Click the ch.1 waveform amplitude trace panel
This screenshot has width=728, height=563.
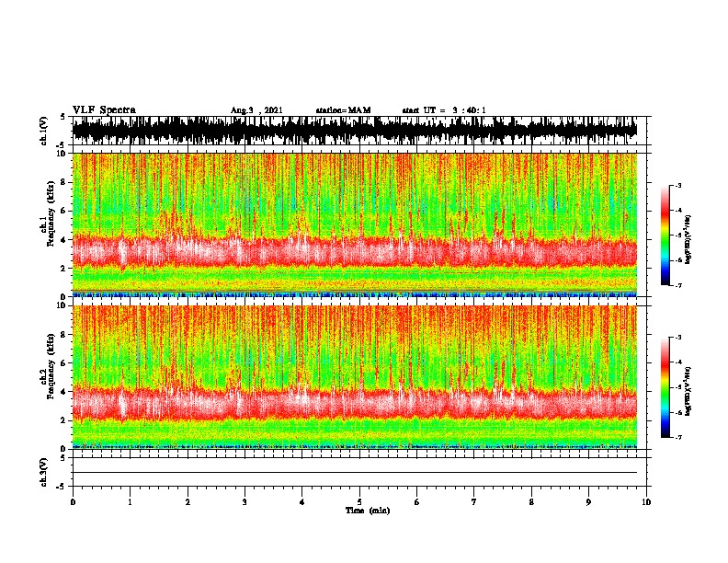(x=355, y=131)
